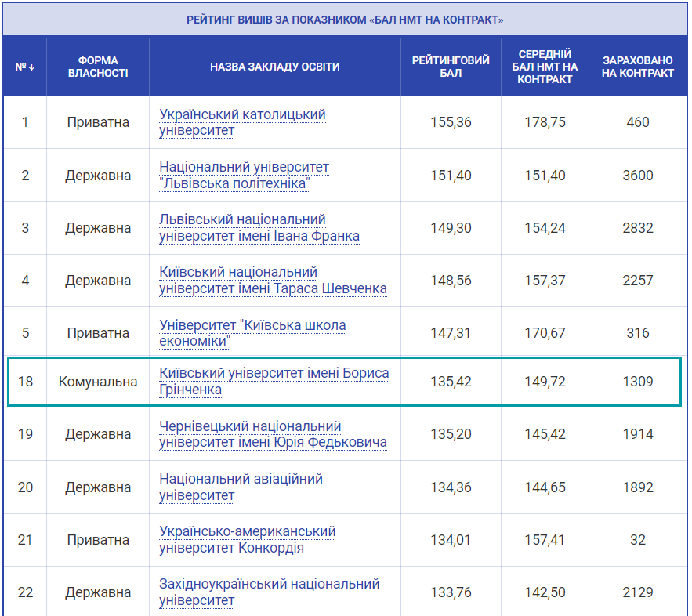Click the Середній бал НМТ на контракт header
Image resolution: width=692 pixels, height=616 pixels.
click(545, 67)
